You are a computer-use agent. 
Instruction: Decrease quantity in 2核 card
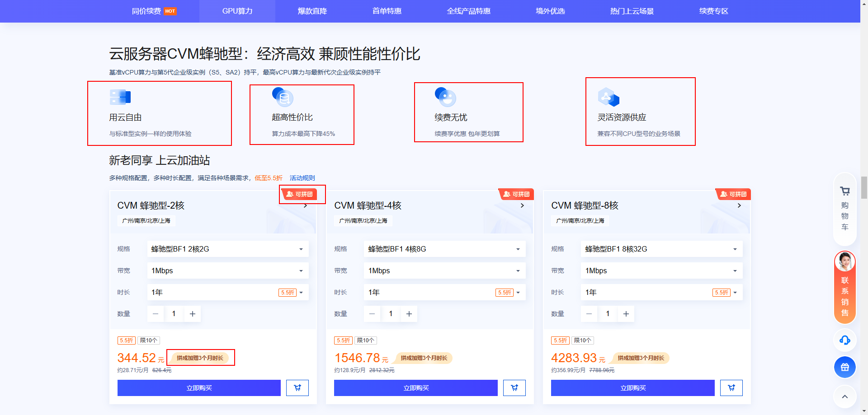point(156,314)
